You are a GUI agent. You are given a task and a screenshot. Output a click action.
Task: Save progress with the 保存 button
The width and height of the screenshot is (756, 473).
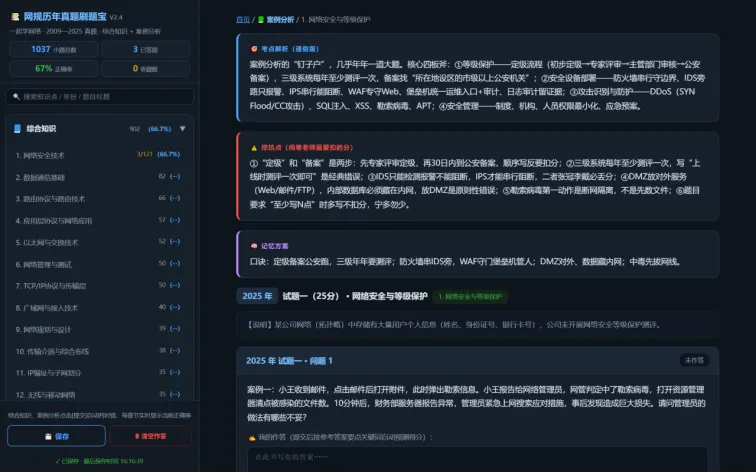[56, 436]
